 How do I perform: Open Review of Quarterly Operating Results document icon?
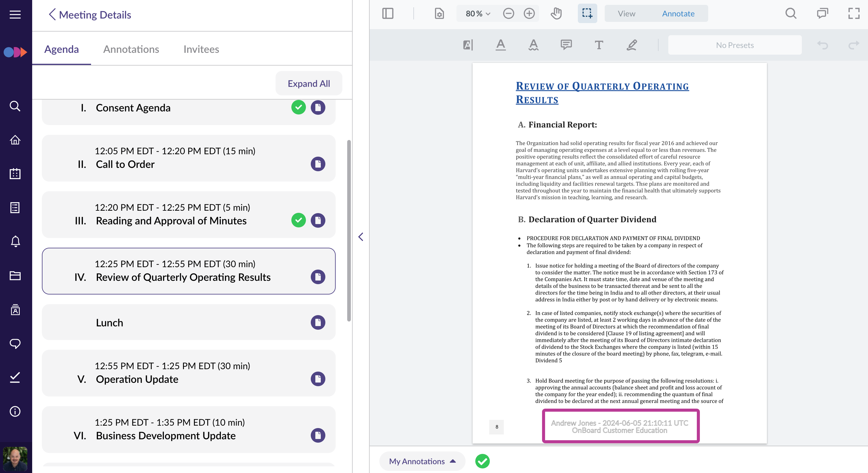point(318,277)
